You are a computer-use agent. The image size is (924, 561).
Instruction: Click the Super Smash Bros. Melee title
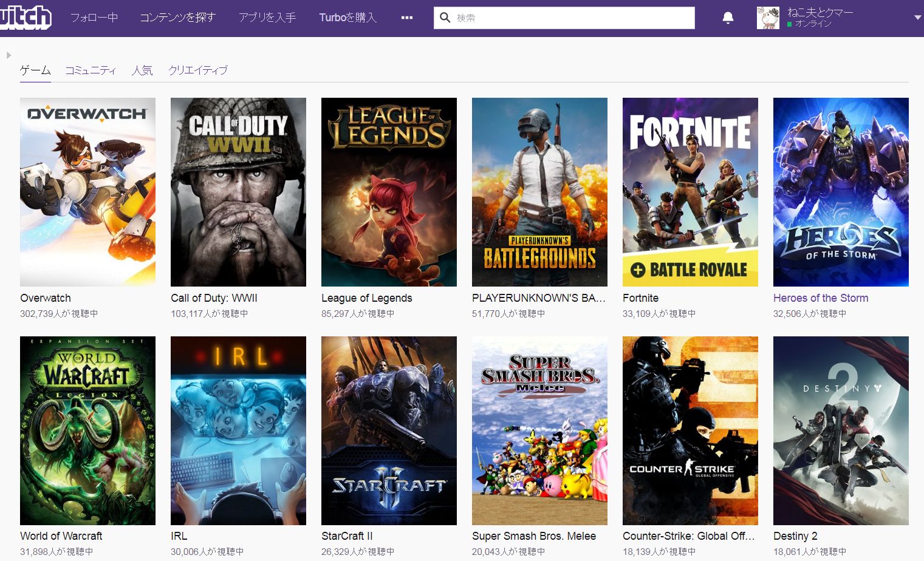[x=534, y=536]
